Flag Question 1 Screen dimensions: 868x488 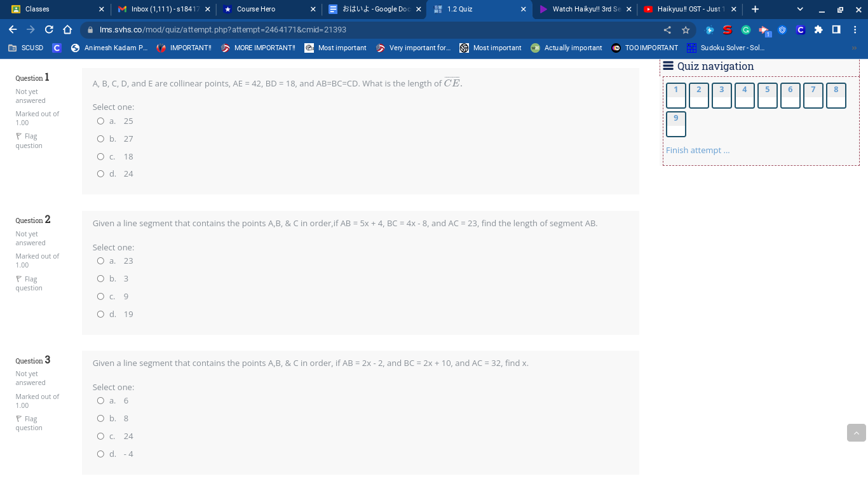[x=29, y=141]
